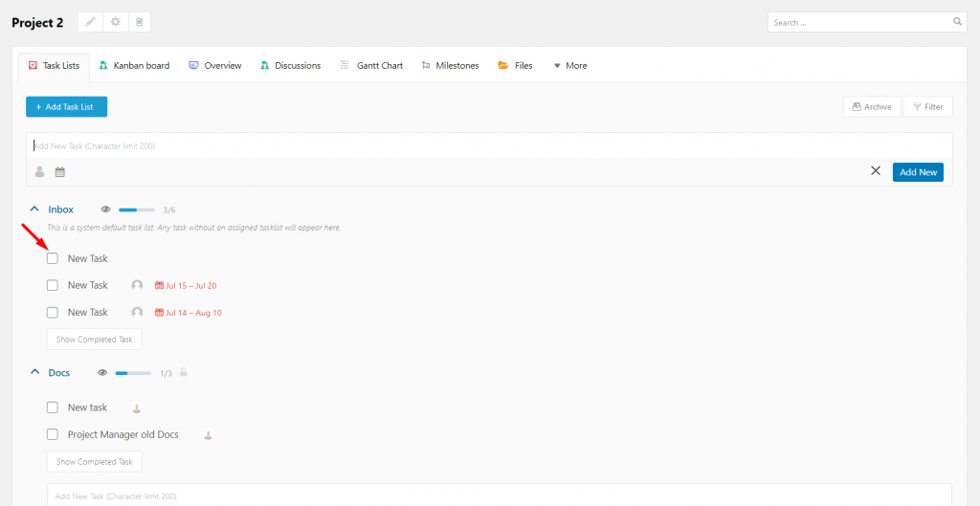Switch to the Task Lists tab
The height and width of the screenshot is (506, 980).
pos(55,66)
